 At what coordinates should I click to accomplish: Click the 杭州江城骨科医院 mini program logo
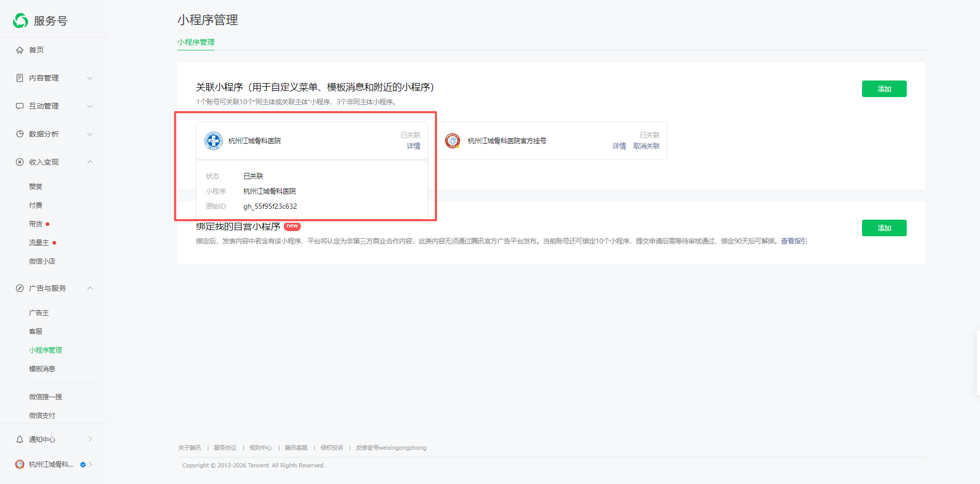(214, 141)
